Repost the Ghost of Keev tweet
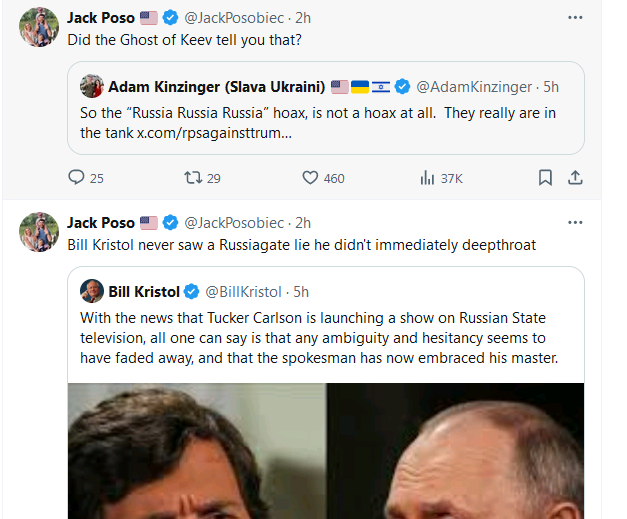 click(x=193, y=178)
